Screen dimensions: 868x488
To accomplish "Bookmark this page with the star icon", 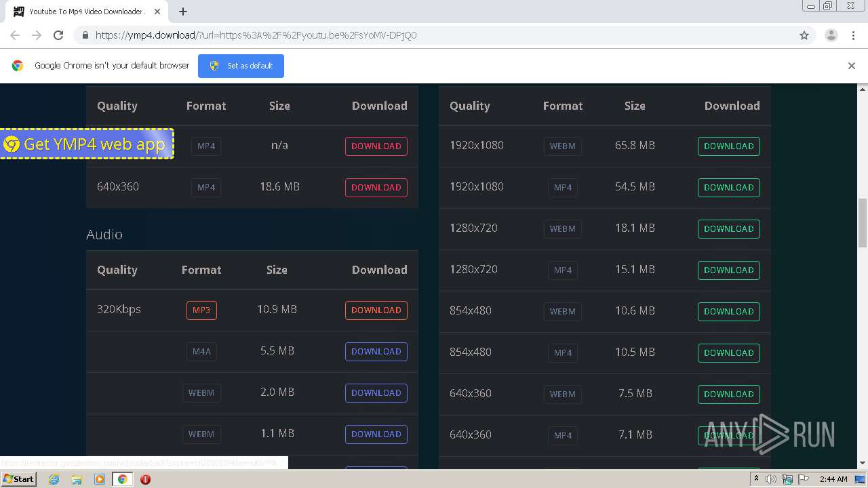I will pos(804,35).
